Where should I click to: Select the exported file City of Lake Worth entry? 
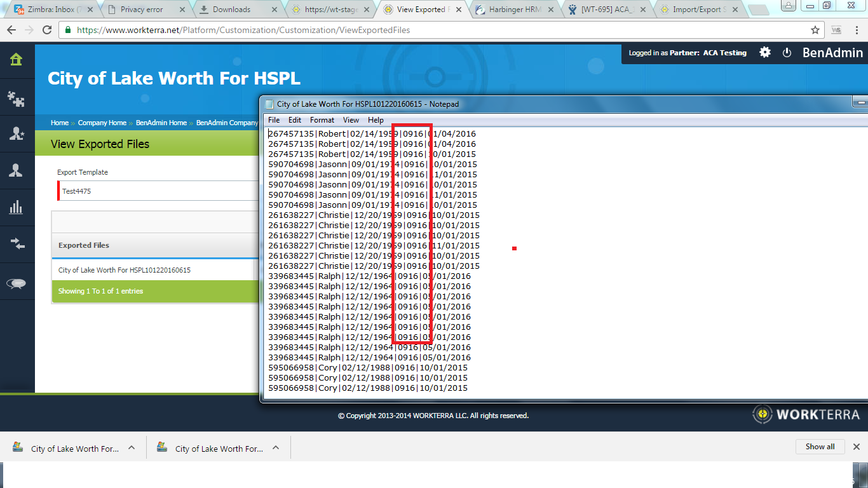(x=125, y=270)
